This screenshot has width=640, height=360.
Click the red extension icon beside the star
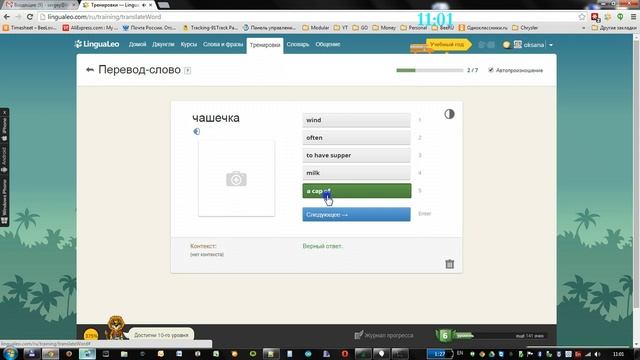click(595, 17)
